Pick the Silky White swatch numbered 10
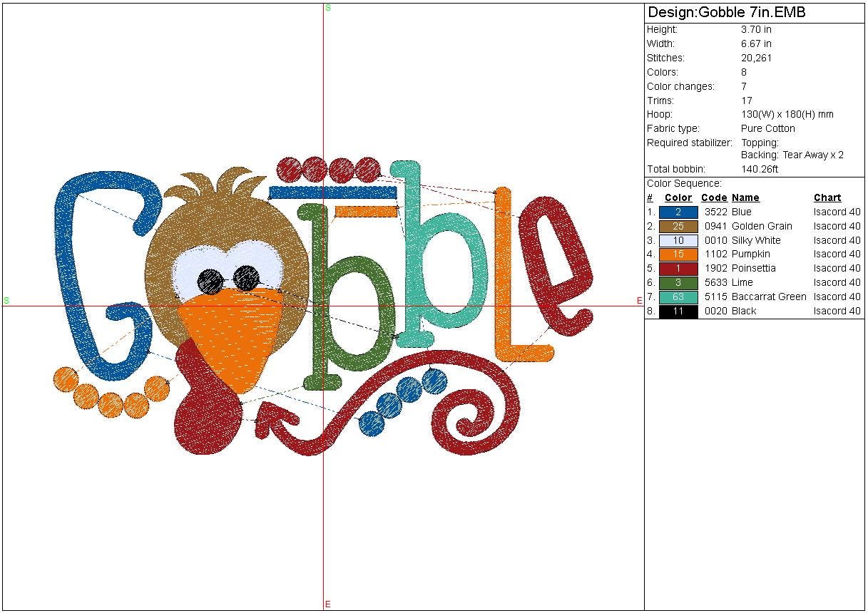Screen dimensions: 868x613 pyautogui.click(x=678, y=240)
